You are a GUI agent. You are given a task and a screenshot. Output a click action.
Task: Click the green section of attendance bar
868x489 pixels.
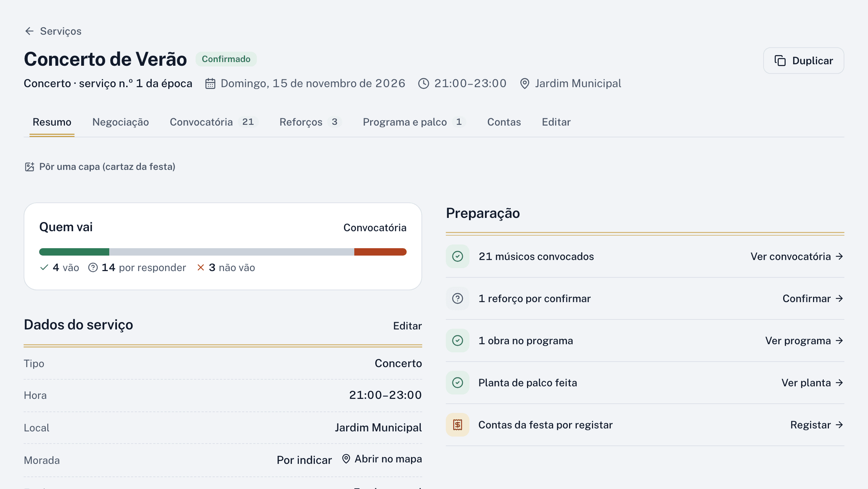point(74,252)
